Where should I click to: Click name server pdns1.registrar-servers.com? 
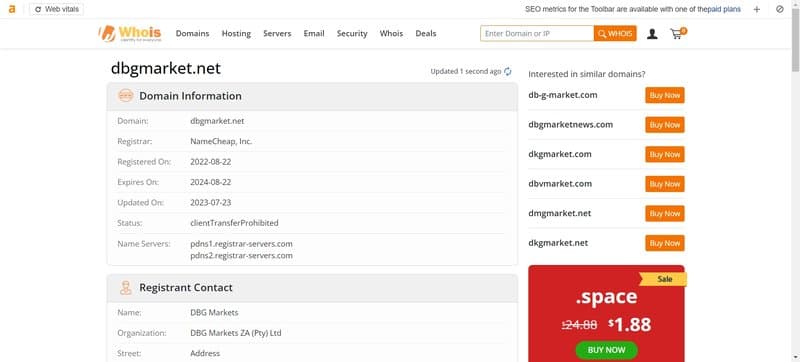241,244
